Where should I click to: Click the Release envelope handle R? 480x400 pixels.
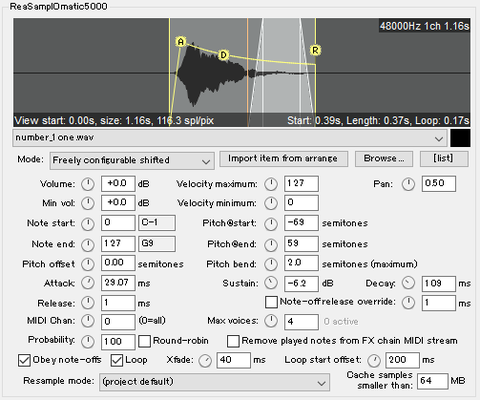coord(315,50)
